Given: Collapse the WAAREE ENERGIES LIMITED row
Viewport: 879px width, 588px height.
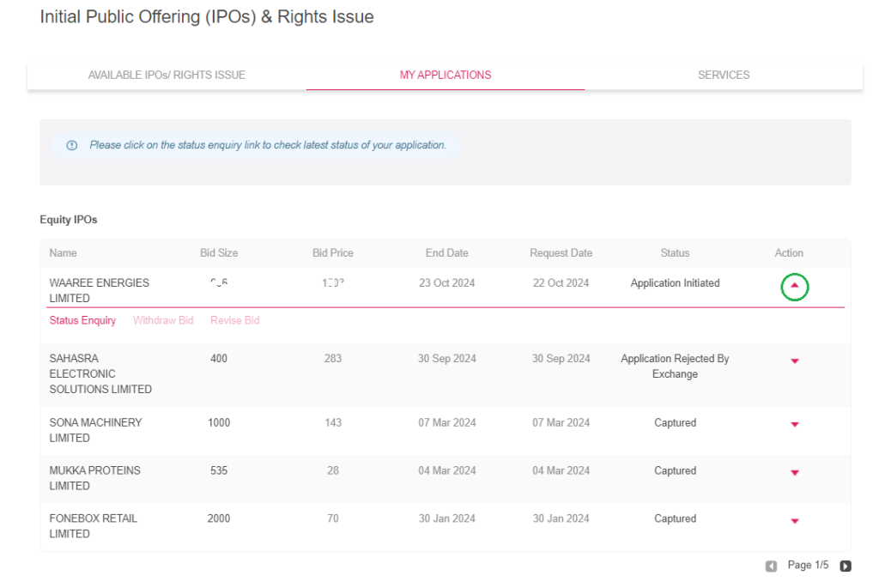Looking at the screenshot, I should point(794,287).
